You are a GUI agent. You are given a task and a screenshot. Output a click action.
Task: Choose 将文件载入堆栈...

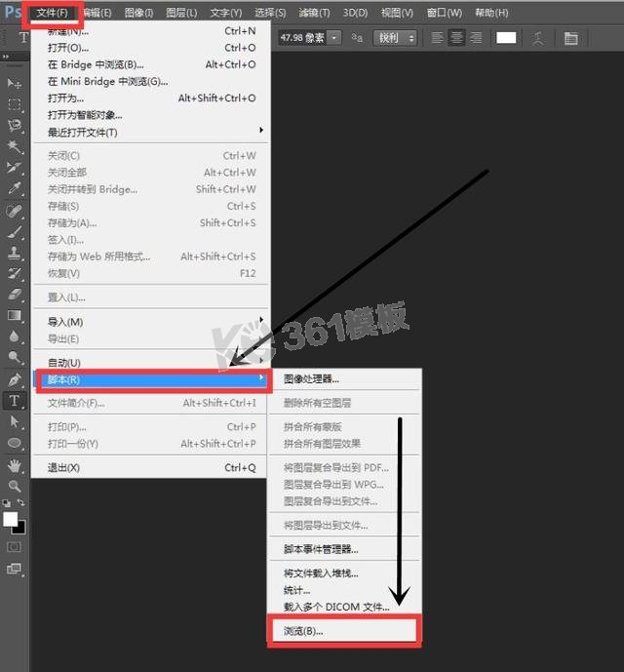tap(344, 573)
